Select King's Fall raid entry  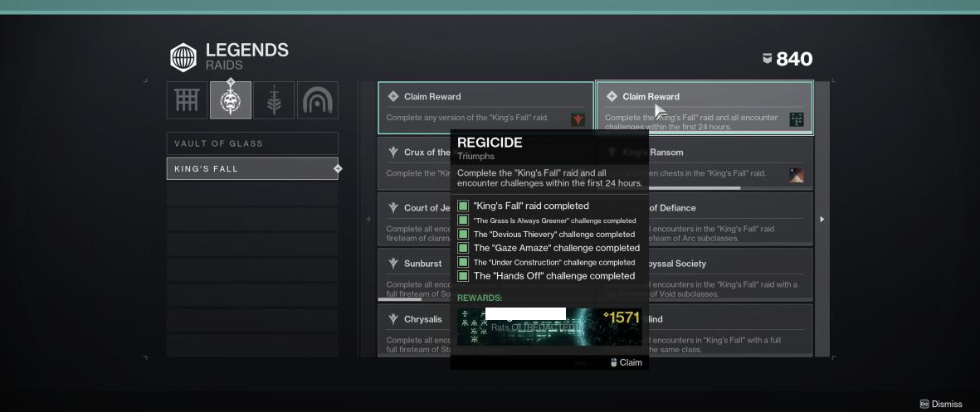(252, 168)
